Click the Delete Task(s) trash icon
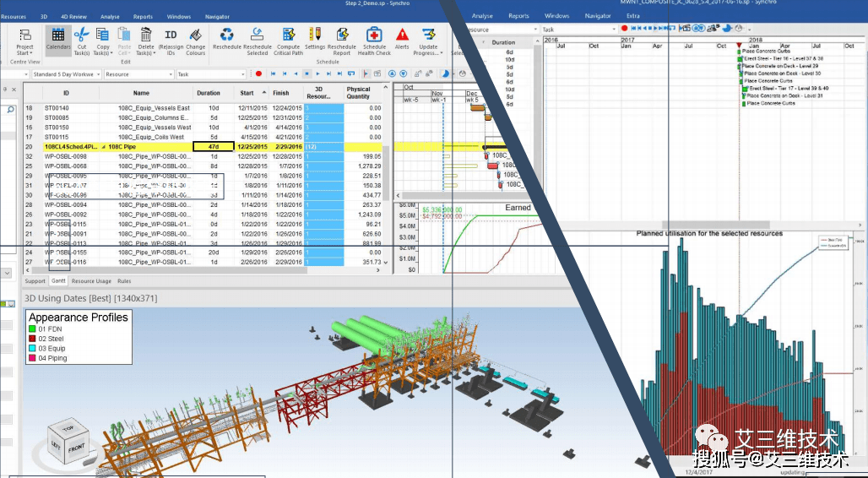The image size is (868, 478). point(145,35)
